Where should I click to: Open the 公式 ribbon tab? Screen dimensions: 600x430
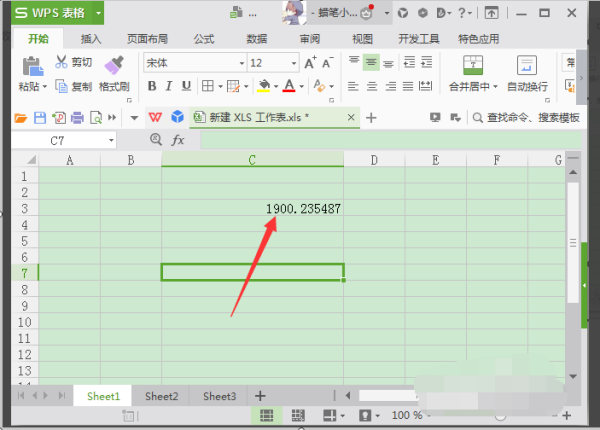(204, 39)
